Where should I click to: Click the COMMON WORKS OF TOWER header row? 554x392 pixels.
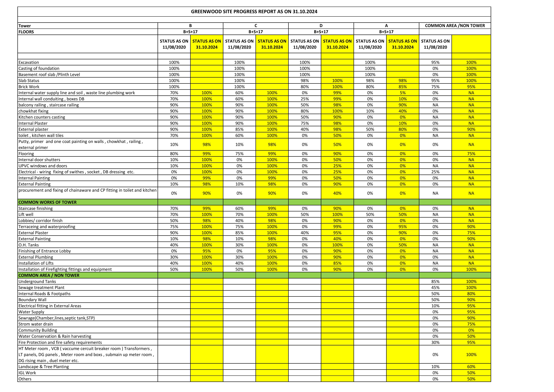click(x=254, y=202)
